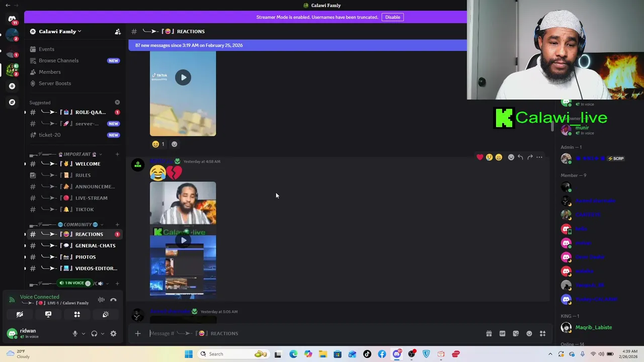
Task: Create channel in IMPORTANT category
Action: 117,154
